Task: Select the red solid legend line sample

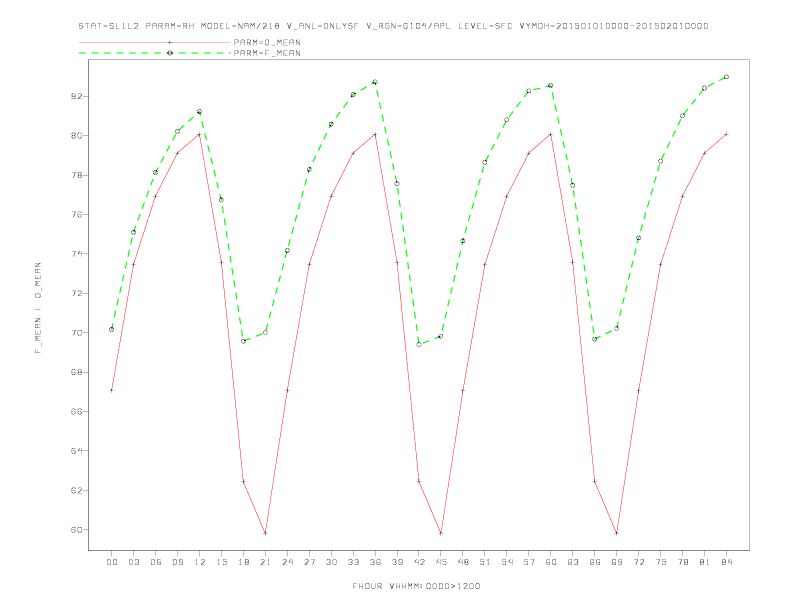Action: click(155, 42)
